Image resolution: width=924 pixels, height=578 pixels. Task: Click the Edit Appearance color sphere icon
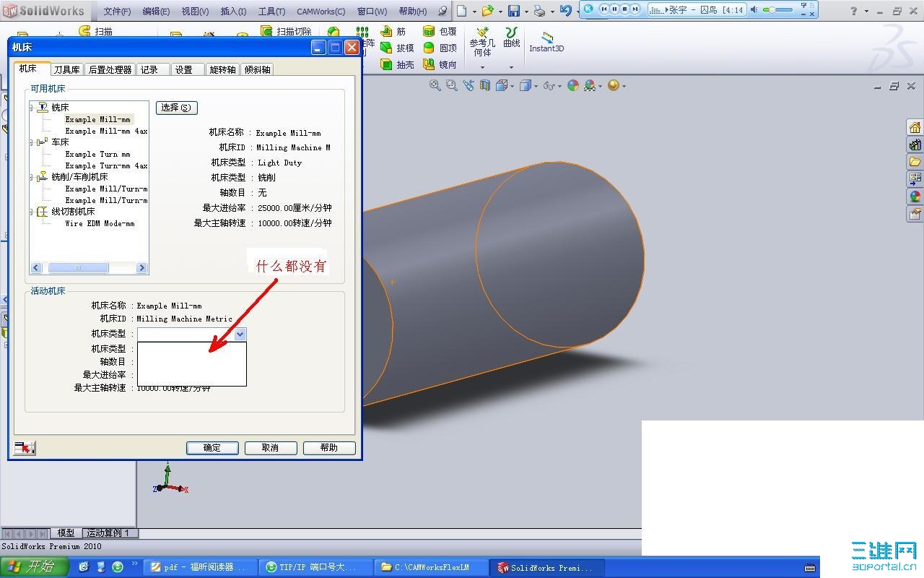(573, 85)
